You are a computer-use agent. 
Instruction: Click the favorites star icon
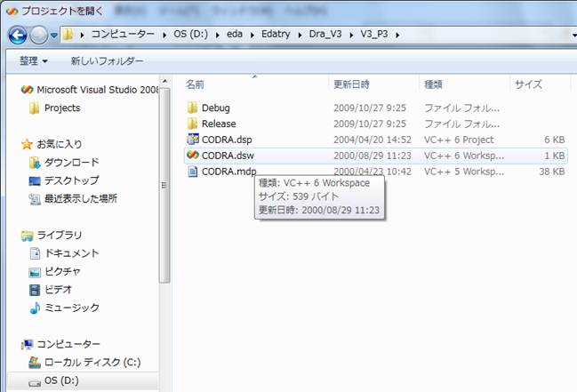pos(27,144)
